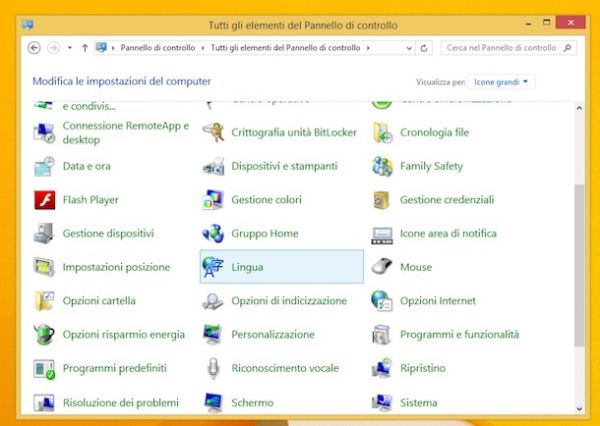
Task: Click the Flash Player icon
Action: click(44, 200)
